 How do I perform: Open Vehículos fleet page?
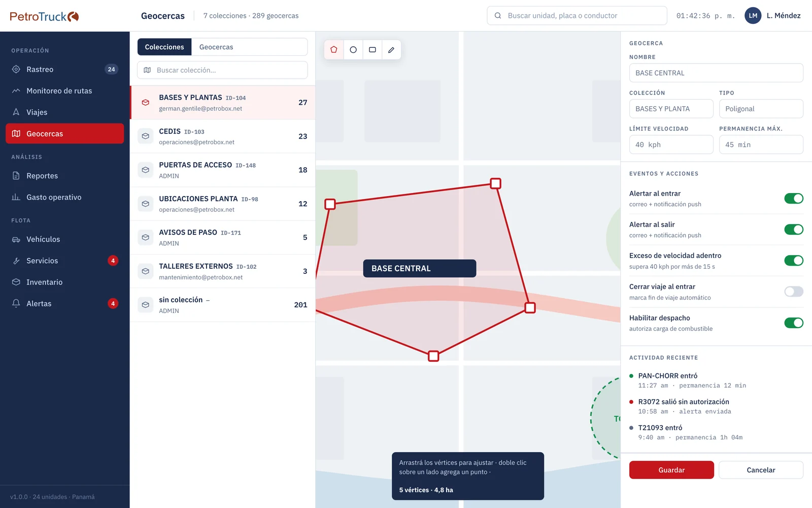[65, 239]
